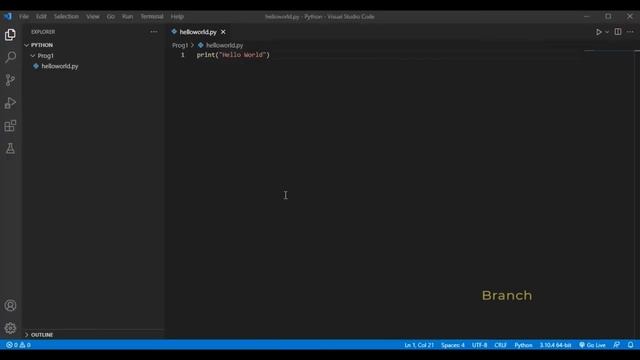Click the Prog1 breadcrumb
The width and height of the screenshot is (640, 360).
180,45
